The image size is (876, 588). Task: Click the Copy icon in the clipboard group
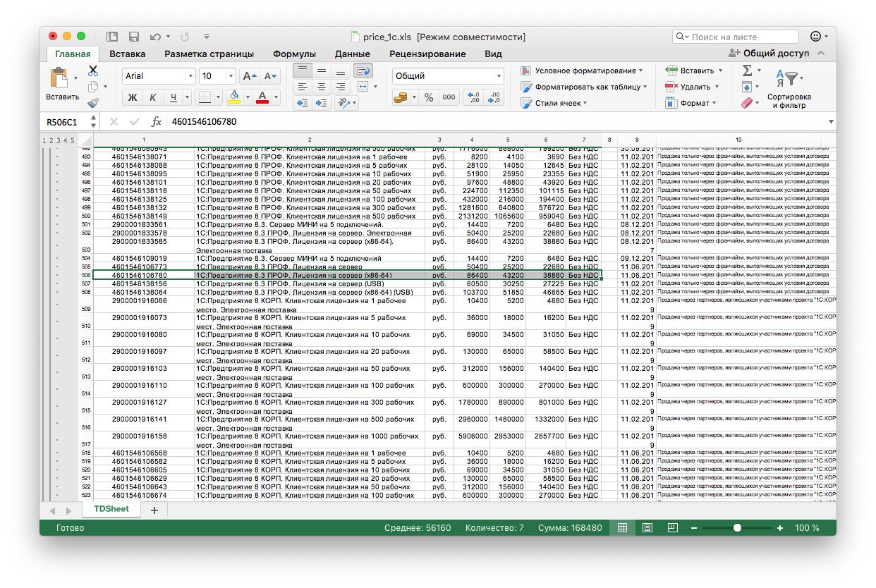click(x=92, y=87)
